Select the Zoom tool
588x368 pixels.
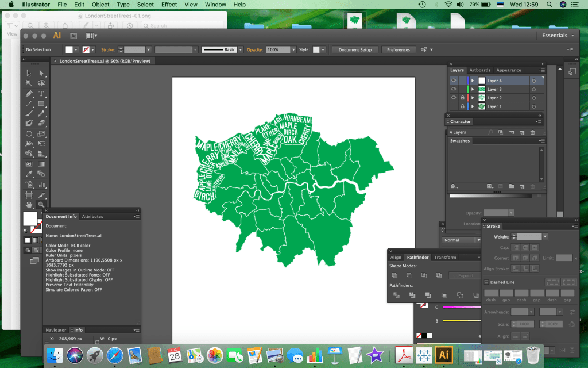(41, 205)
